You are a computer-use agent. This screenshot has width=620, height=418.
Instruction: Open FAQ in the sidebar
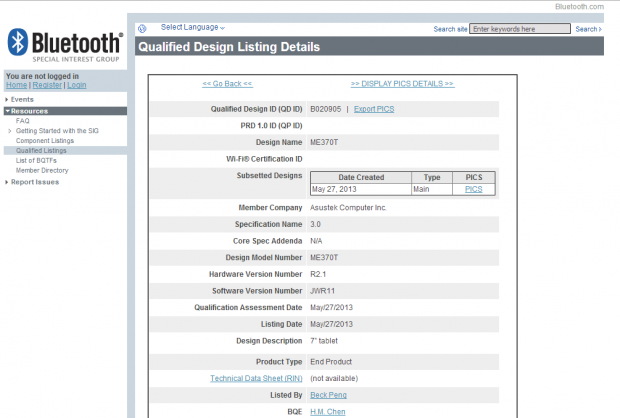(23, 121)
